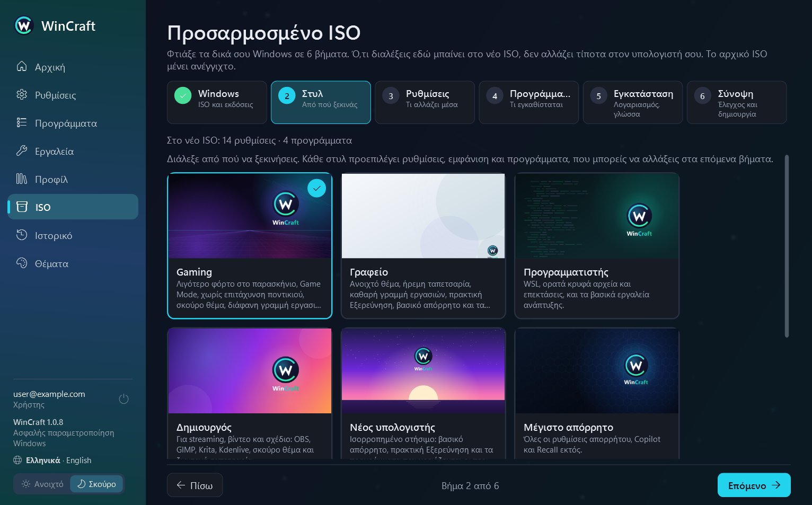Choose the Γραφείο style card
Viewport: 812px width, 505px height.
(x=423, y=245)
